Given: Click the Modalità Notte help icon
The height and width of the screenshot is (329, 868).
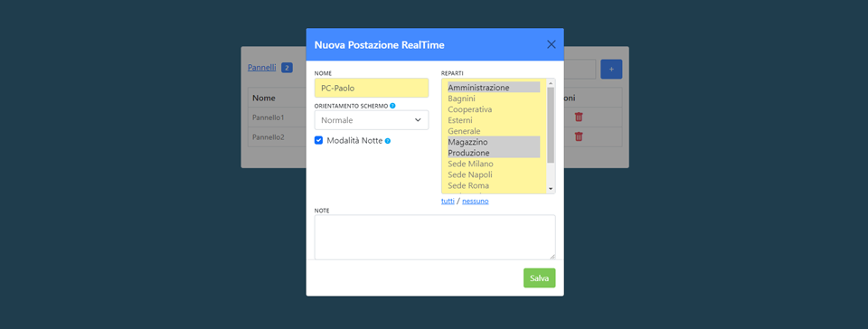Looking at the screenshot, I should point(388,141).
